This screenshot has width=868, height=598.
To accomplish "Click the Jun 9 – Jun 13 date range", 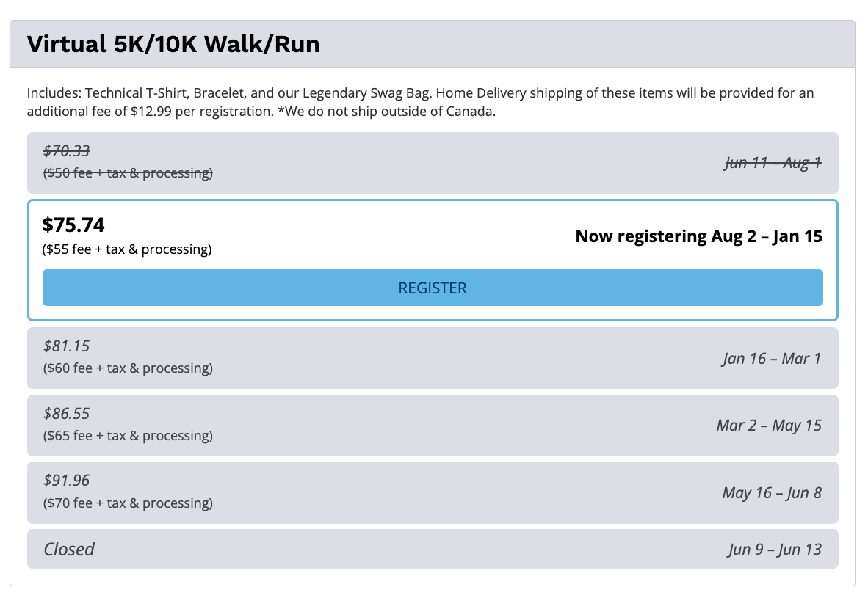I will 775,550.
